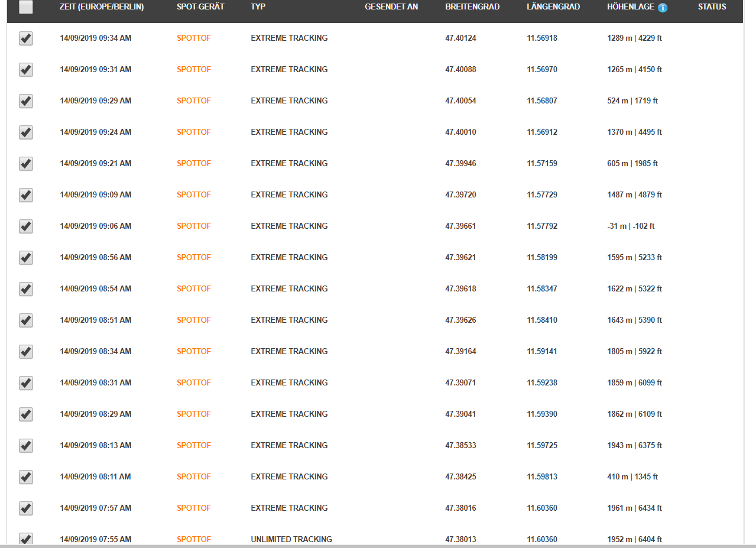Uncheck the 08:34 AM row checkbox
The width and height of the screenshot is (756, 548).
coord(26,352)
